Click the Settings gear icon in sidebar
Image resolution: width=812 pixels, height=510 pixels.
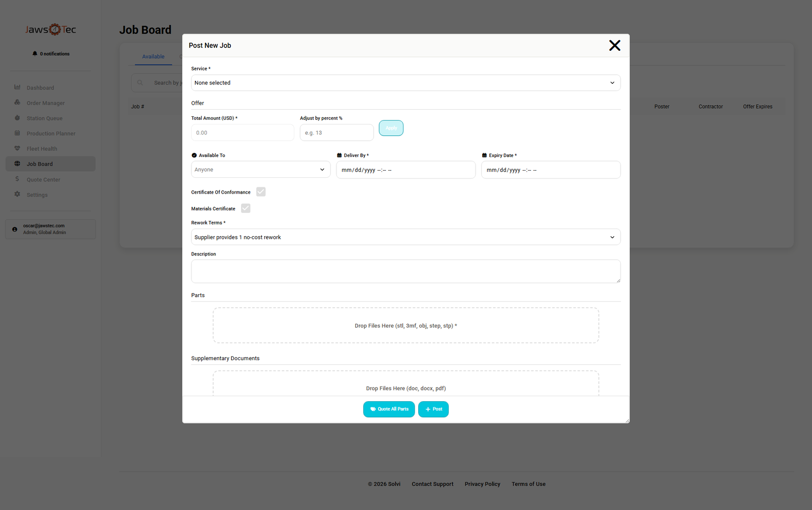(x=17, y=194)
